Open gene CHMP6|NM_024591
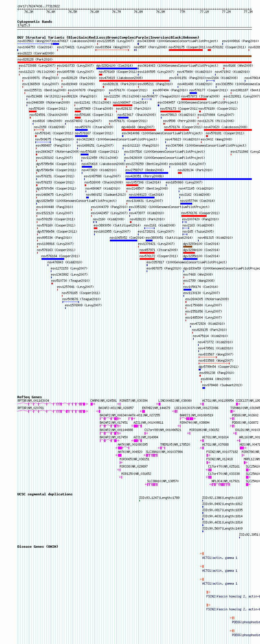Screen dimensions: 260x644 click(103, 401)
